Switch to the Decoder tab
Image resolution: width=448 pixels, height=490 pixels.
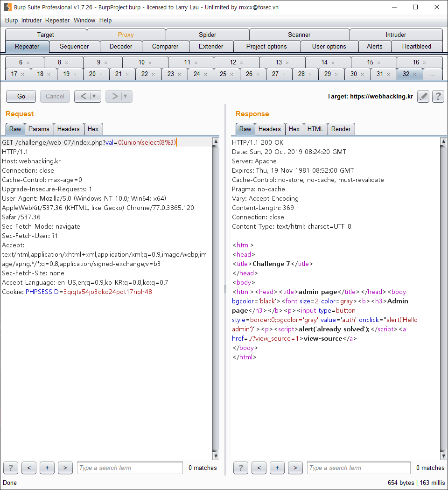[120, 46]
